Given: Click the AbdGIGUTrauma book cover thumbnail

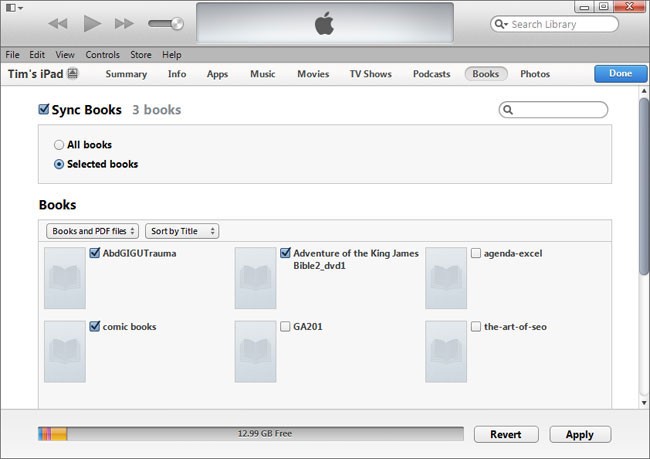Looking at the screenshot, I should point(65,278).
